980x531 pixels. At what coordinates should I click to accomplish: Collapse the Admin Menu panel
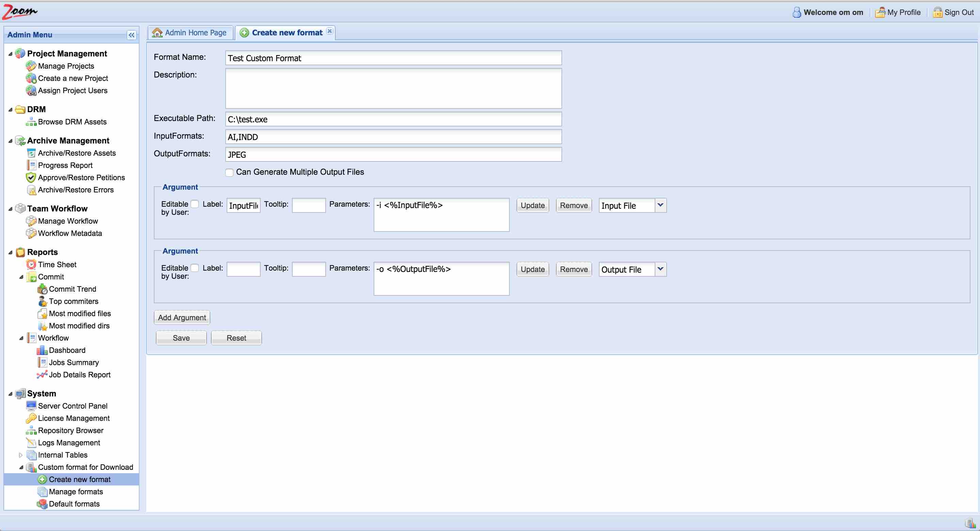131,35
